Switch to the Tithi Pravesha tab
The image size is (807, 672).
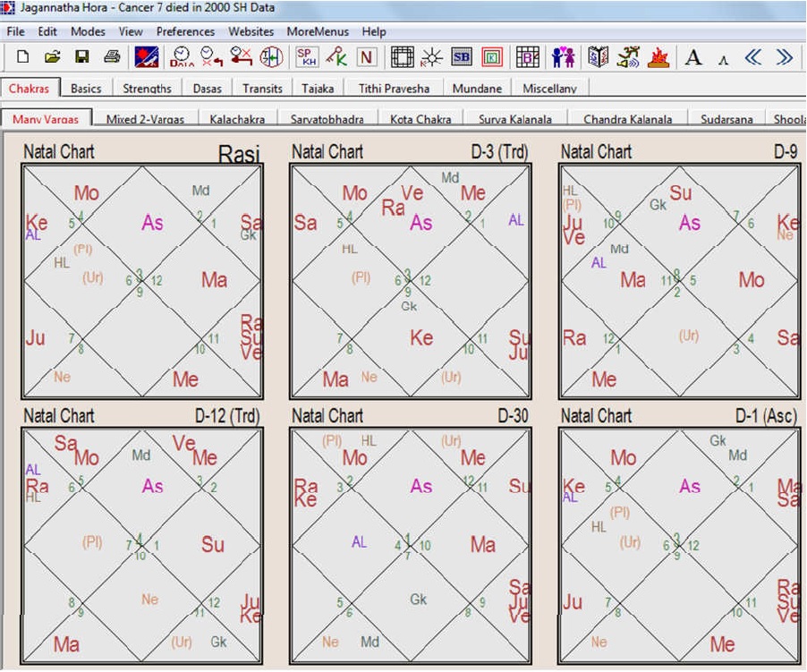point(394,89)
